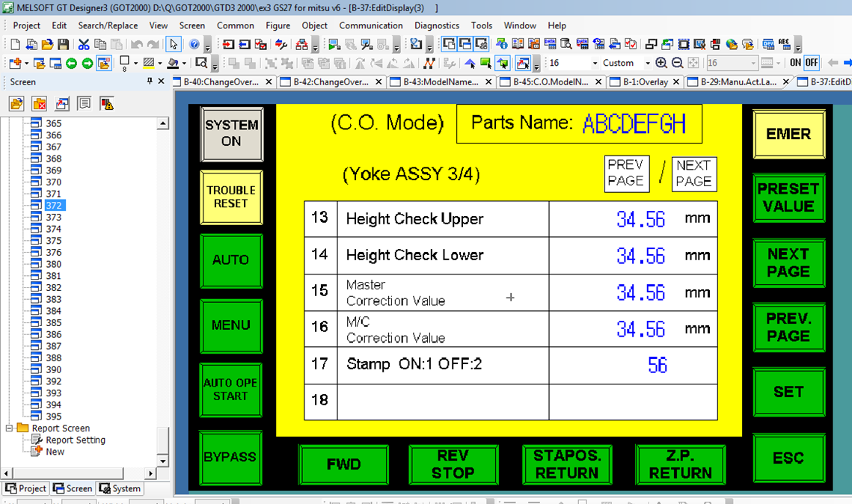Create a new project with the blank page icon

click(x=15, y=45)
